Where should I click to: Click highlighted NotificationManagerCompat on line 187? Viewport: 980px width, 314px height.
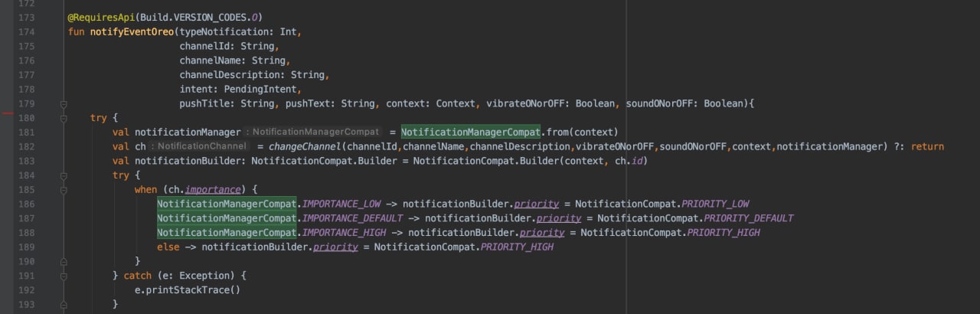[227, 218]
